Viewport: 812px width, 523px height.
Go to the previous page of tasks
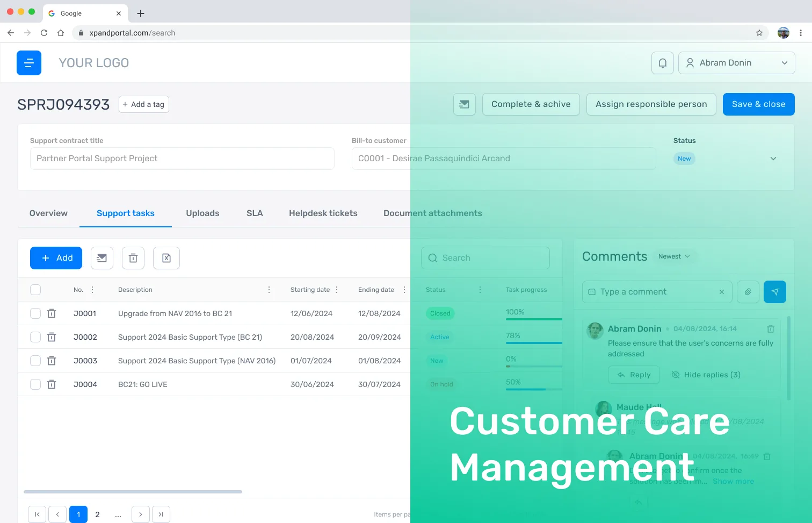point(57,514)
